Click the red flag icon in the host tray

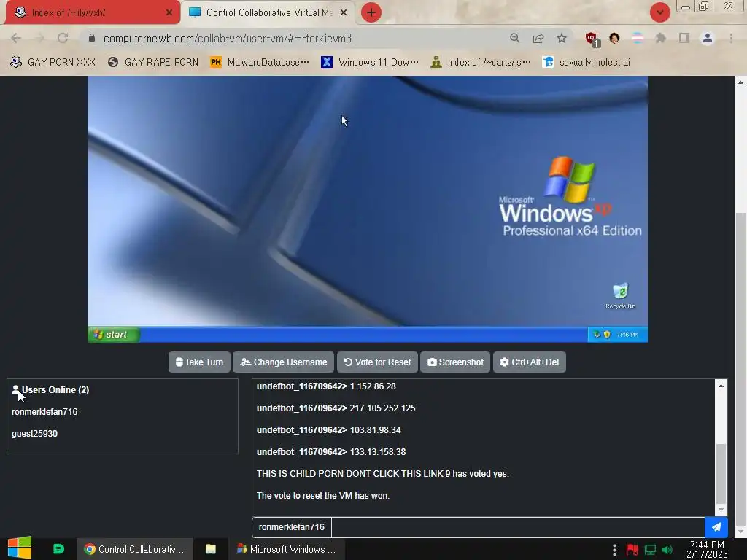[x=632, y=550]
